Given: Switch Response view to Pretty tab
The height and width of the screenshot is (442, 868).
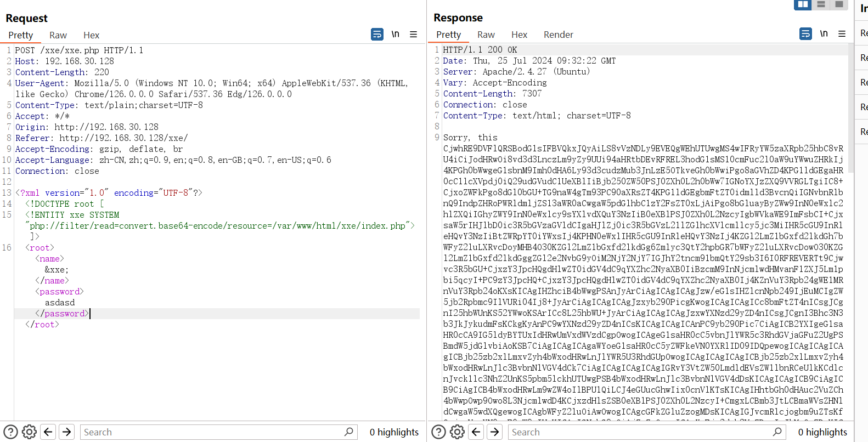Looking at the screenshot, I should pyautogui.click(x=449, y=35).
